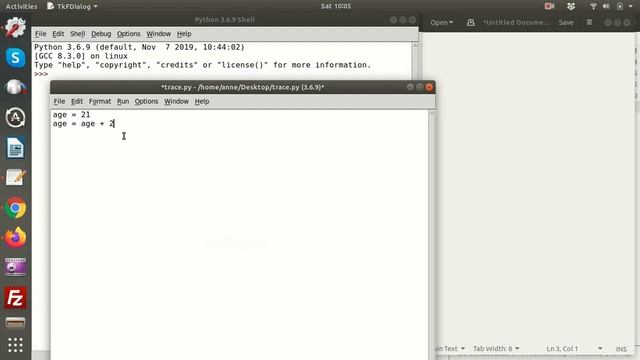Open Help menu in trace.py editor
The height and width of the screenshot is (360, 640).
(x=202, y=101)
